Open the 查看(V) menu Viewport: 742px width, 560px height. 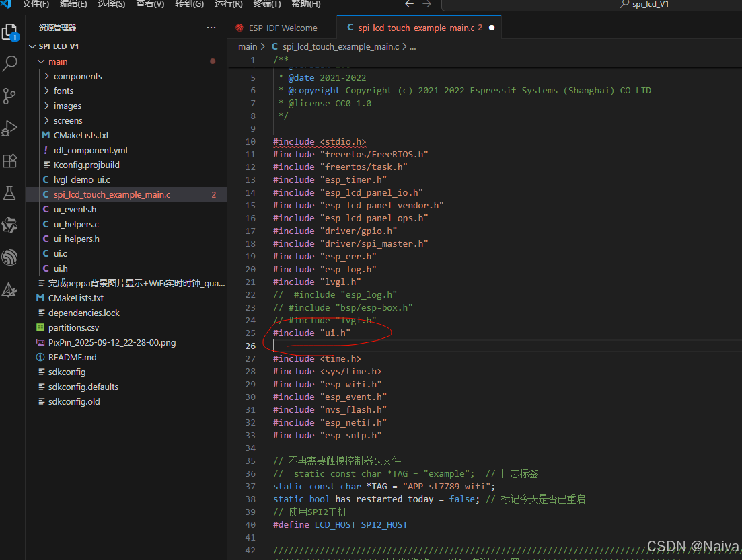point(150,4)
